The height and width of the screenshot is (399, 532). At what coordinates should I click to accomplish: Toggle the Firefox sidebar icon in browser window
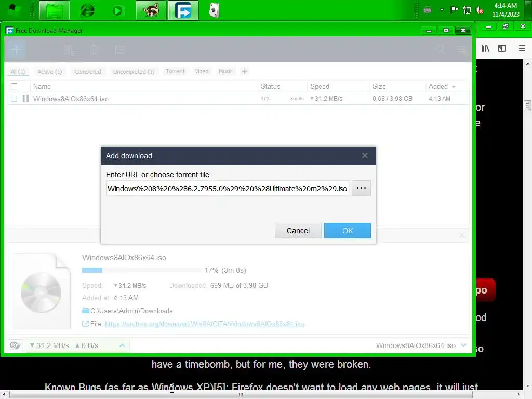[x=502, y=48]
